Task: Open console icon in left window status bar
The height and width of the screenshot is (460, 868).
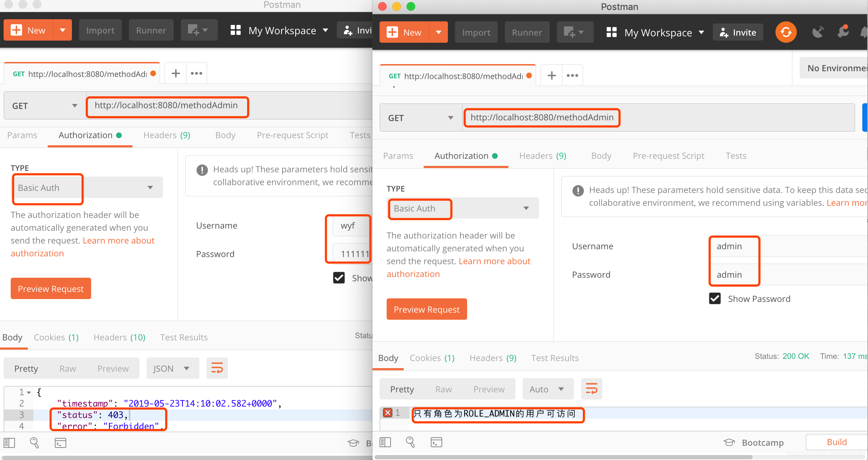Action: pyautogui.click(x=60, y=443)
